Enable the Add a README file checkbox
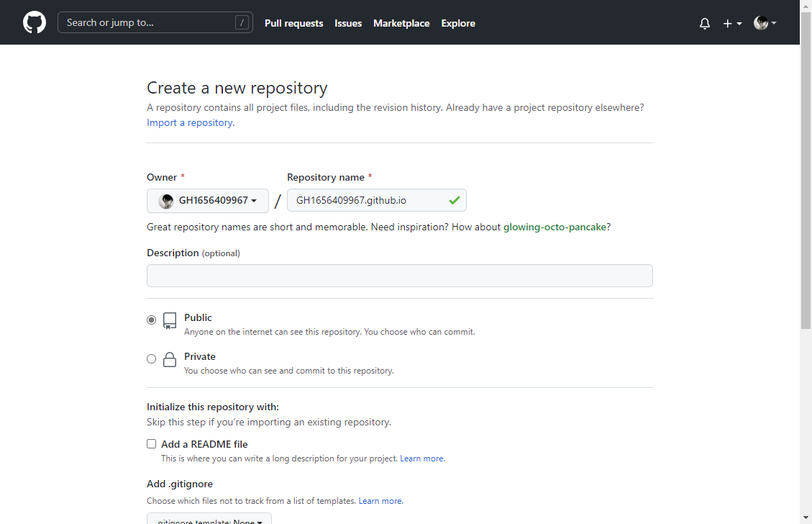 pyautogui.click(x=151, y=444)
